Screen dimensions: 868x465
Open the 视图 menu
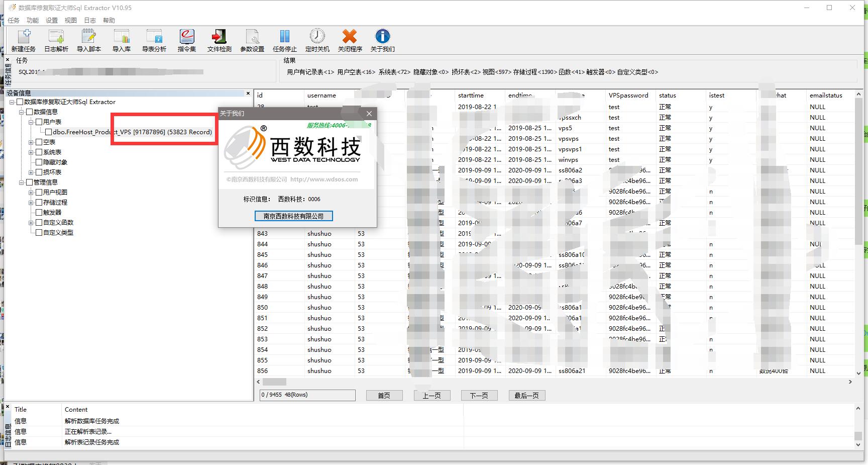tap(71, 21)
